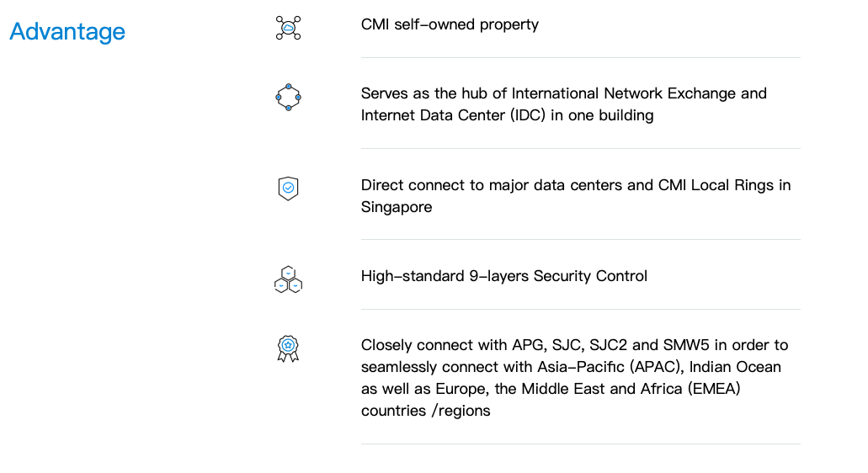
Task: Click the bottom divider below countries /regions
Action: click(x=581, y=444)
